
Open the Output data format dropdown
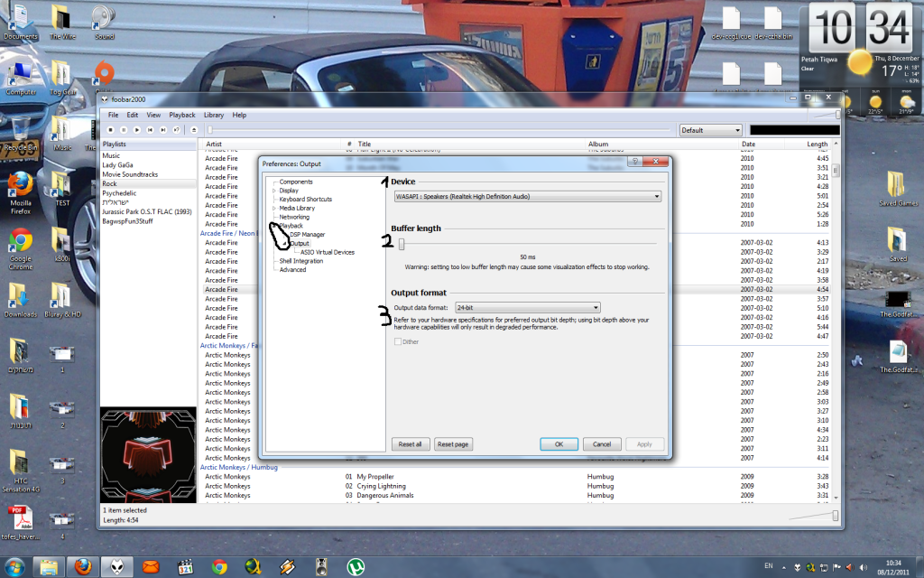coord(527,307)
